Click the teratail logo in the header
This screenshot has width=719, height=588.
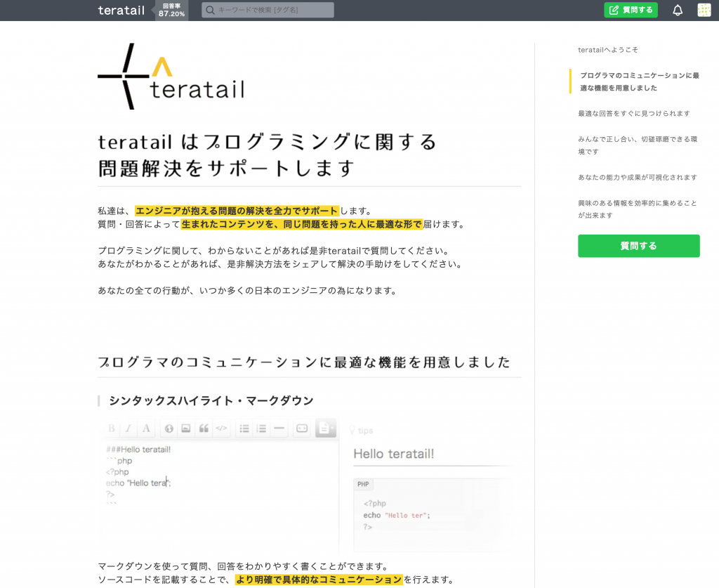121,10
